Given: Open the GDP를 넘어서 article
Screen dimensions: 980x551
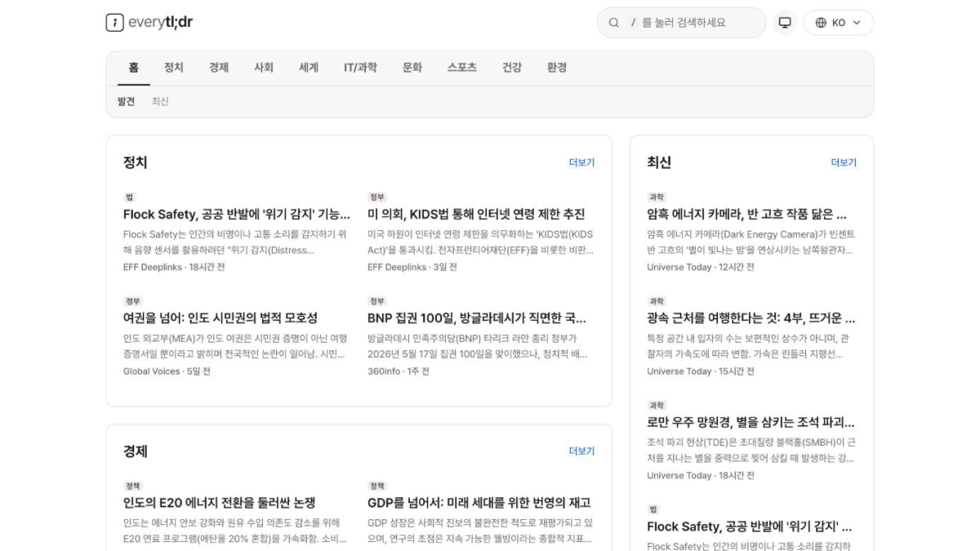Looking at the screenshot, I should 479,502.
